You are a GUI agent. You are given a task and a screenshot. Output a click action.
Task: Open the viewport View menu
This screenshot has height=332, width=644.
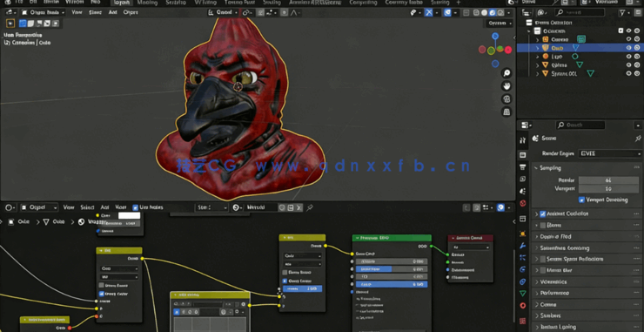[x=77, y=13]
